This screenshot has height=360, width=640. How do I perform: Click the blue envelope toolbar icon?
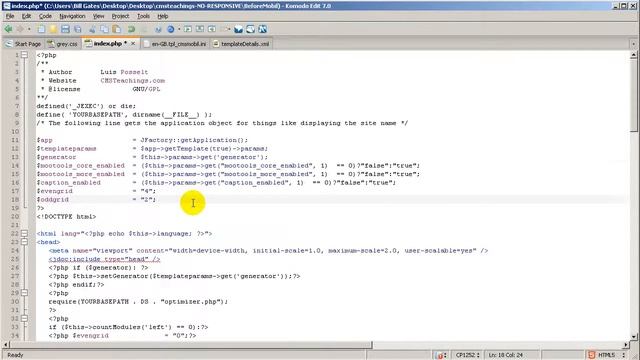(238, 29)
